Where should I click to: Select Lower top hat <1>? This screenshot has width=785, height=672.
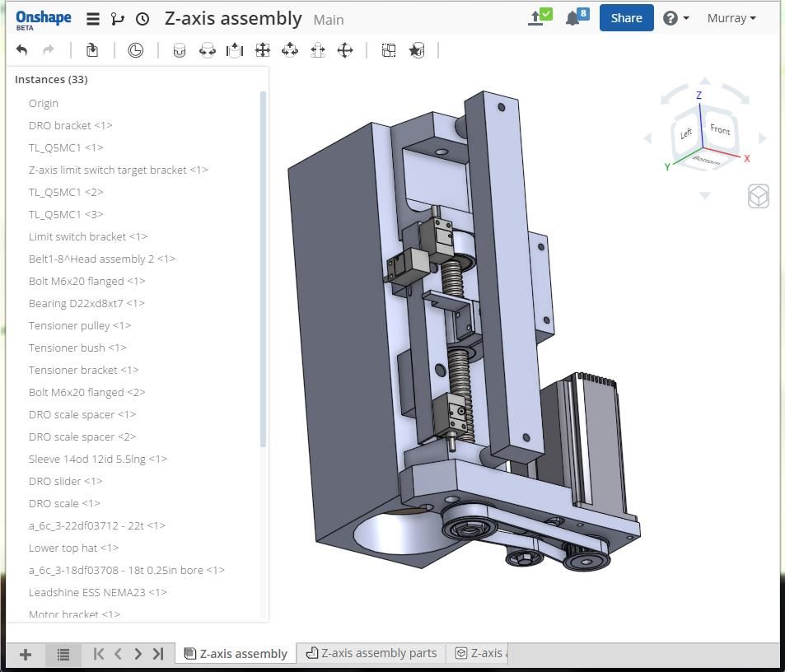tap(73, 548)
